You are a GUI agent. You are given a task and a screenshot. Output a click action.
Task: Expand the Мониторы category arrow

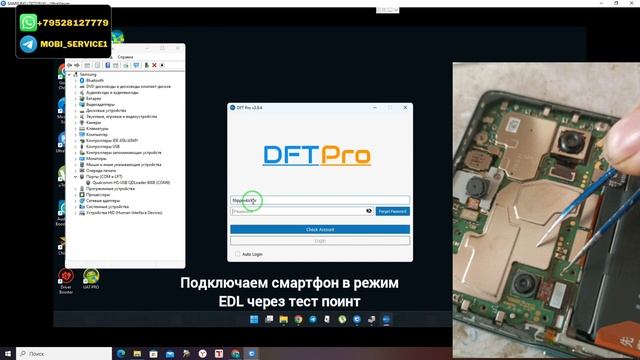[x=76, y=158]
